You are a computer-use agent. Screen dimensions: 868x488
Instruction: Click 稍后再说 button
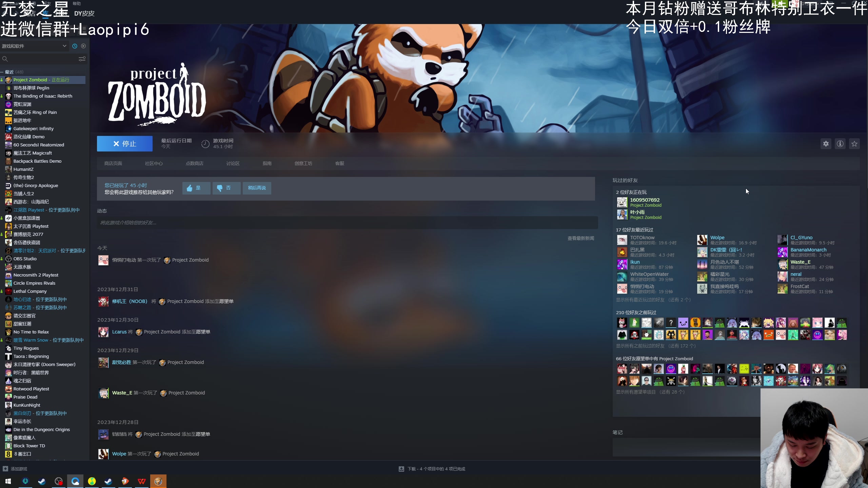[x=257, y=188]
